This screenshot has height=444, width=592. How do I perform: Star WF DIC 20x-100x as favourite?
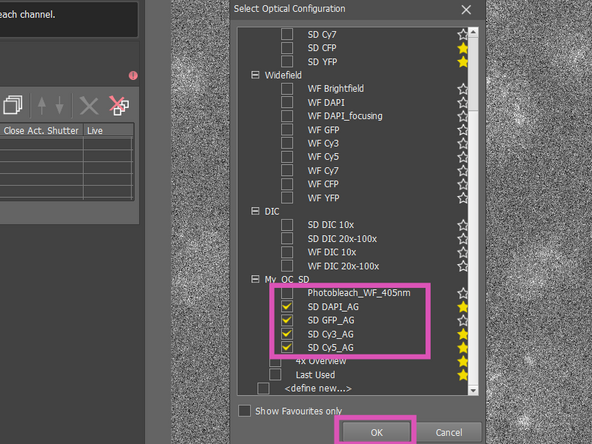pos(462,266)
